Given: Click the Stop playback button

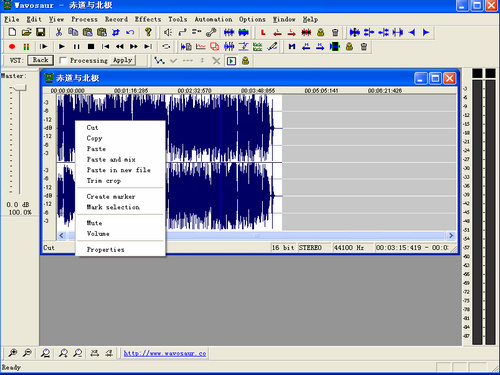Looking at the screenshot, I should [x=91, y=47].
